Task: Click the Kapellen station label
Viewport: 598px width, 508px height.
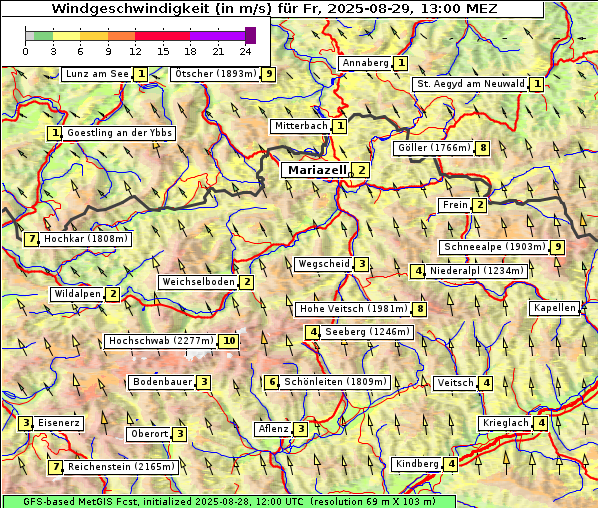Action: 555,308
